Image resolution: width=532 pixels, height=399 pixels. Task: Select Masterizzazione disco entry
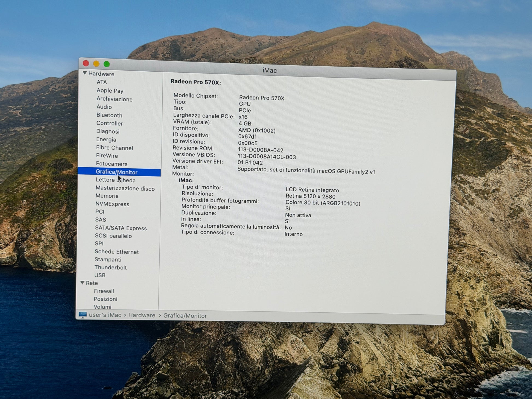[x=125, y=188]
